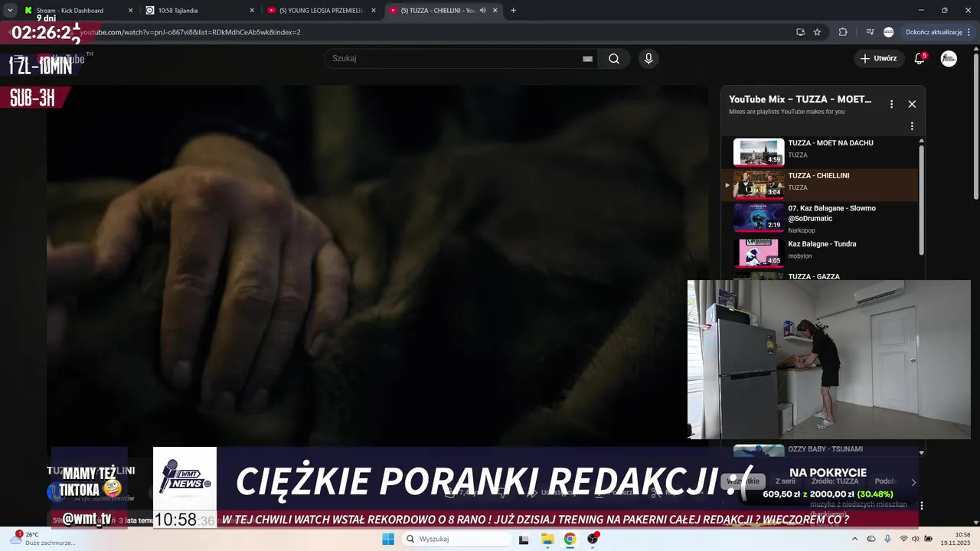Image resolution: width=980 pixels, height=551 pixels.
Task: Close the 10:58 Tajlandia tab
Action: click(252, 11)
